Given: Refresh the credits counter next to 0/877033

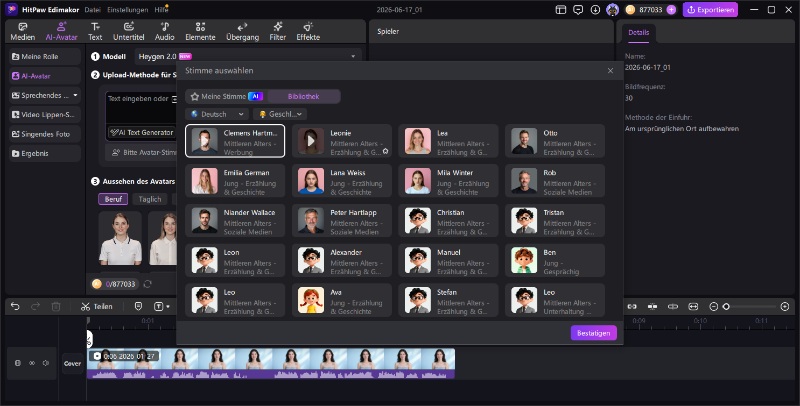Looking at the screenshot, I should [147, 284].
